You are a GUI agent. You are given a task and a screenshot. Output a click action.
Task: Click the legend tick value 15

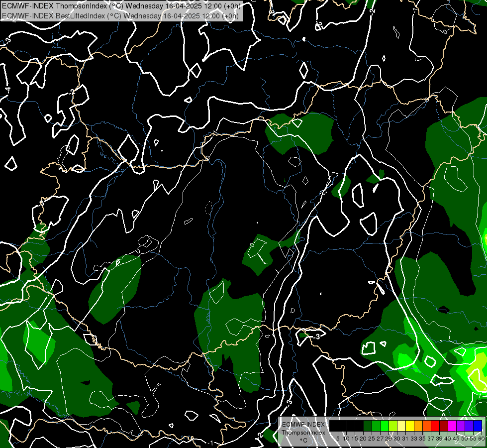pyautogui.click(x=355, y=439)
